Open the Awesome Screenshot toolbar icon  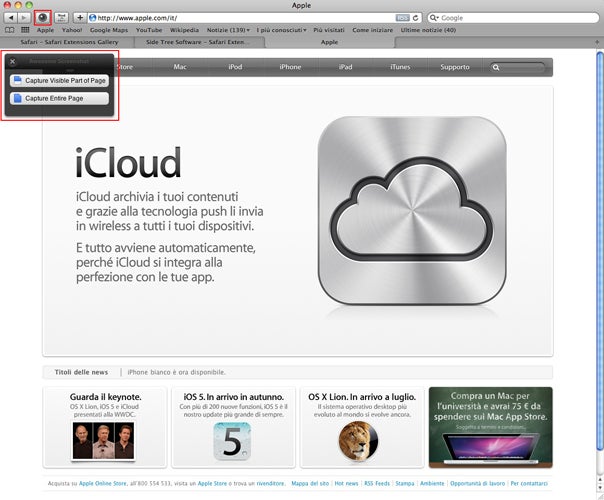click(43, 18)
